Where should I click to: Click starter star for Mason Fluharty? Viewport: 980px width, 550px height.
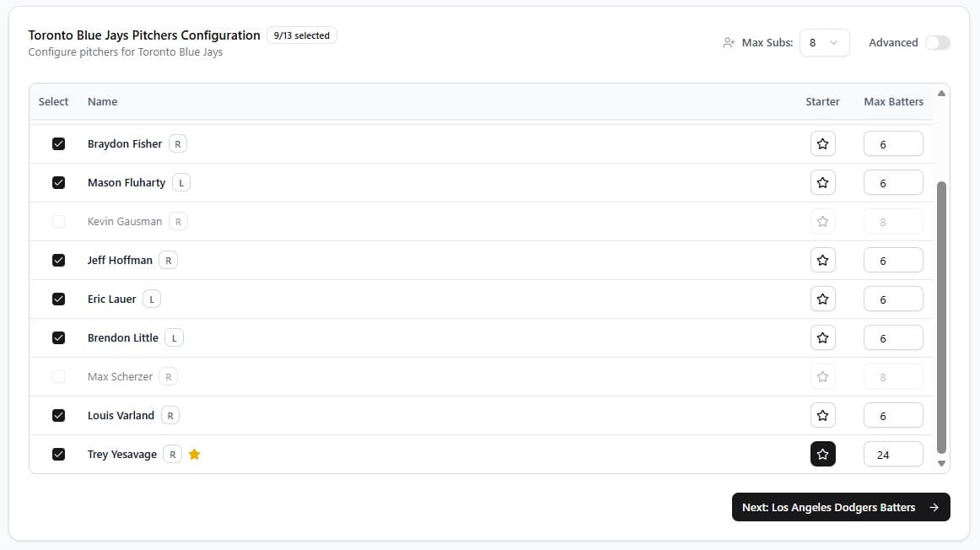coord(822,183)
